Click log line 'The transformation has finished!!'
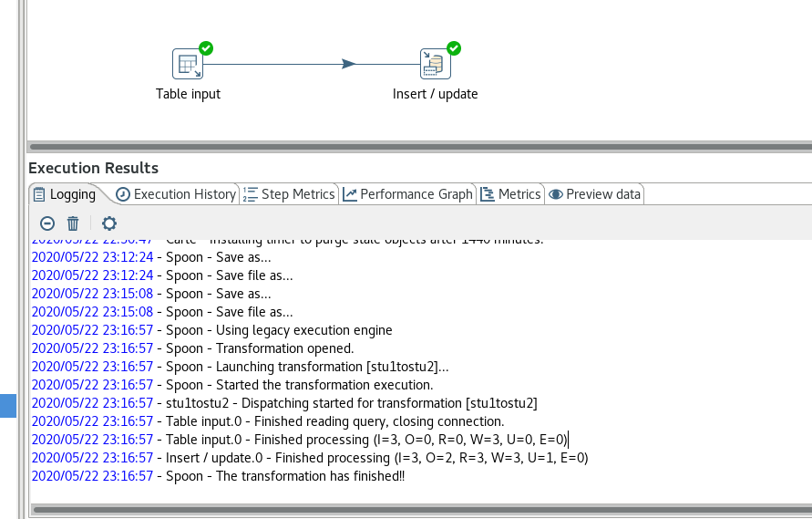The width and height of the screenshot is (812, 519). 218,476
